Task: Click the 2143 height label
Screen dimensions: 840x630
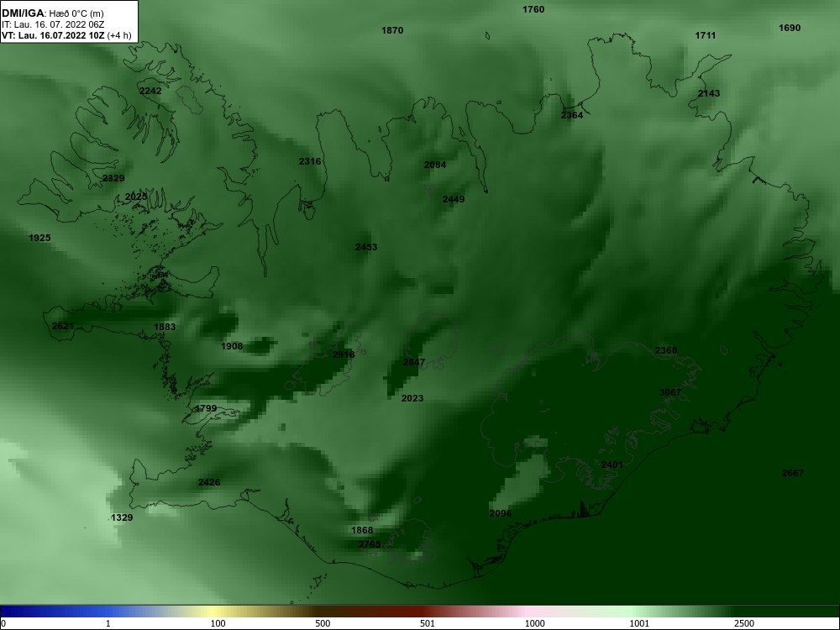Action: pyautogui.click(x=709, y=93)
